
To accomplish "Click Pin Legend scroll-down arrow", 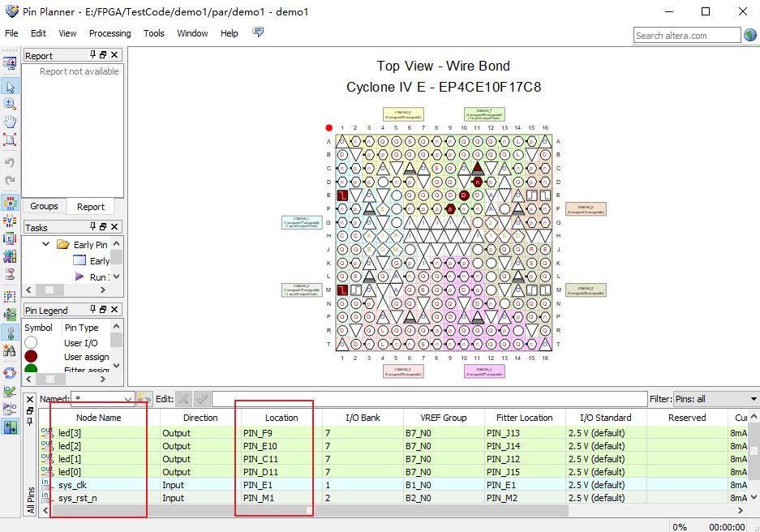I will point(116,366).
